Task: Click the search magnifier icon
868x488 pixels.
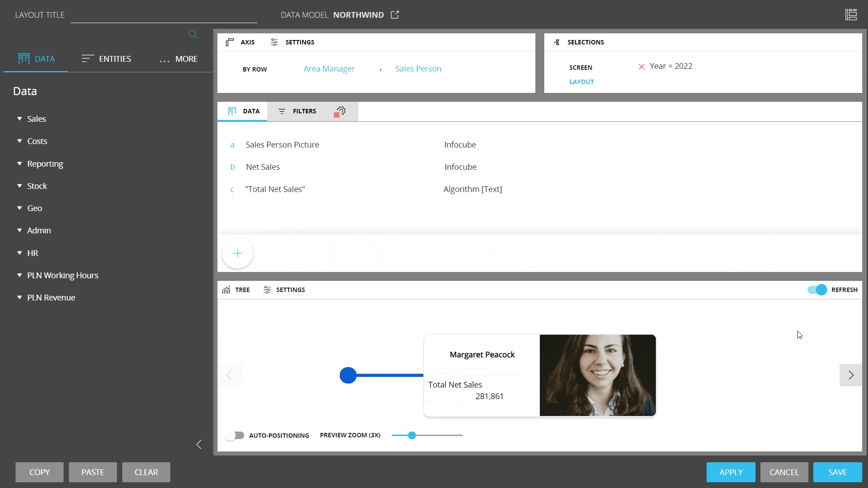Action: 193,34
